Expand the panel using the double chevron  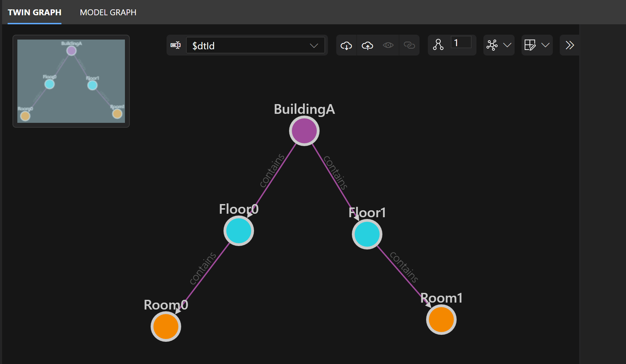(569, 45)
